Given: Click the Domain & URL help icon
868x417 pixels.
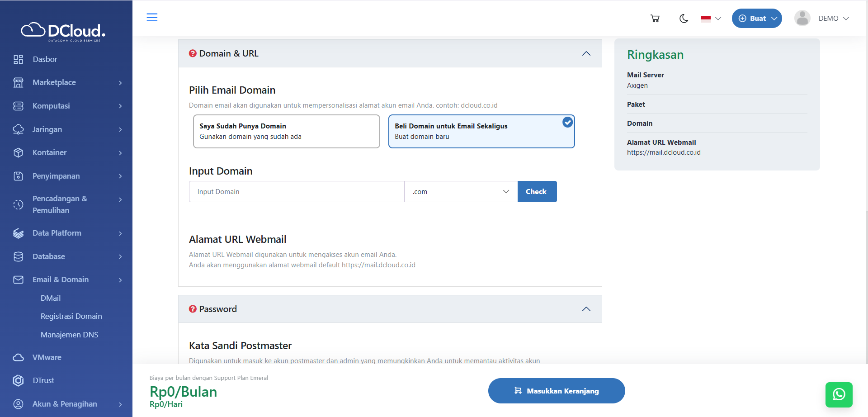Looking at the screenshot, I should pos(193,53).
